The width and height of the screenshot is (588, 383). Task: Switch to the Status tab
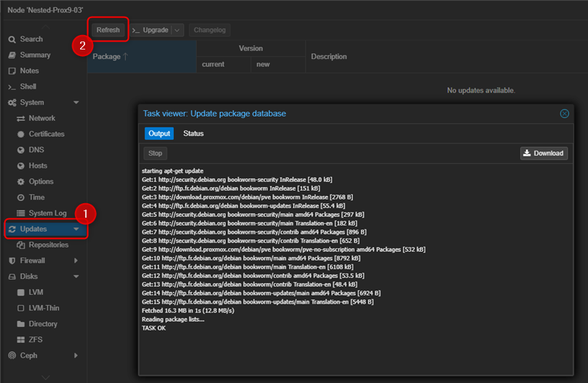coord(194,133)
